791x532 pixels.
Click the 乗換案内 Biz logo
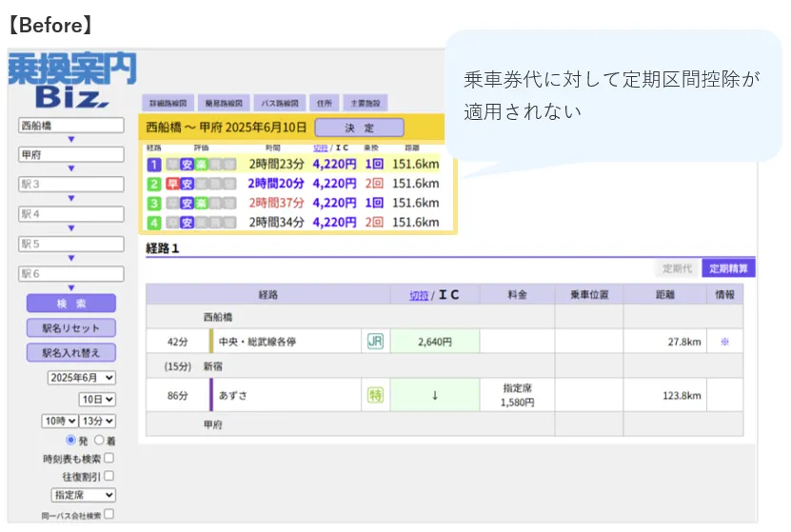pos(72,80)
